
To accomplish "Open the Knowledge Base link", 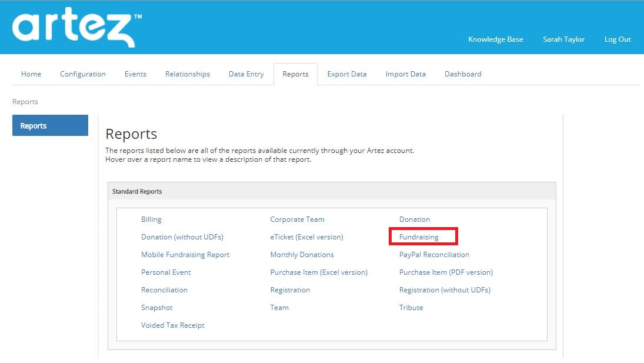I will 495,39.
